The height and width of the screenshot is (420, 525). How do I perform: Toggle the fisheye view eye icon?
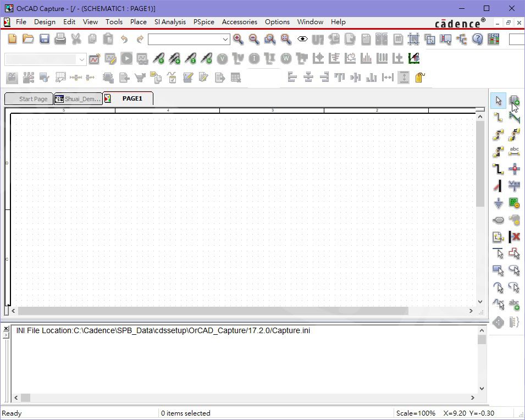coord(302,39)
